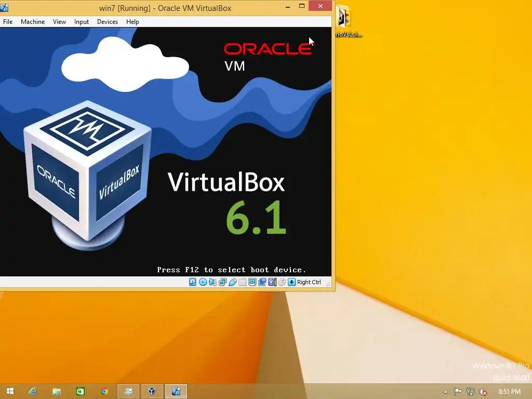Click inside the VM boot screen
Screen dimensions: 532x399
click(166, 152)
